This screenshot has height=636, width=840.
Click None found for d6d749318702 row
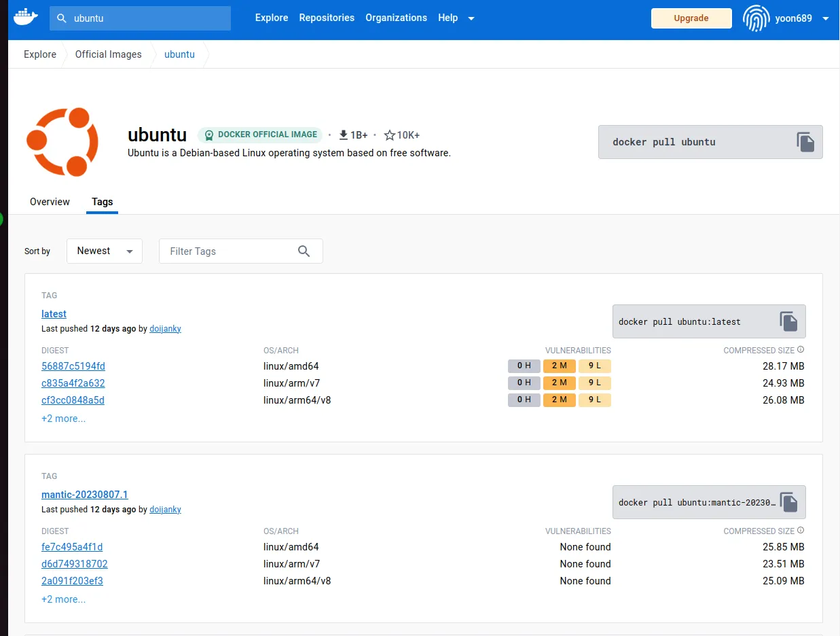[x=585, y=564]
